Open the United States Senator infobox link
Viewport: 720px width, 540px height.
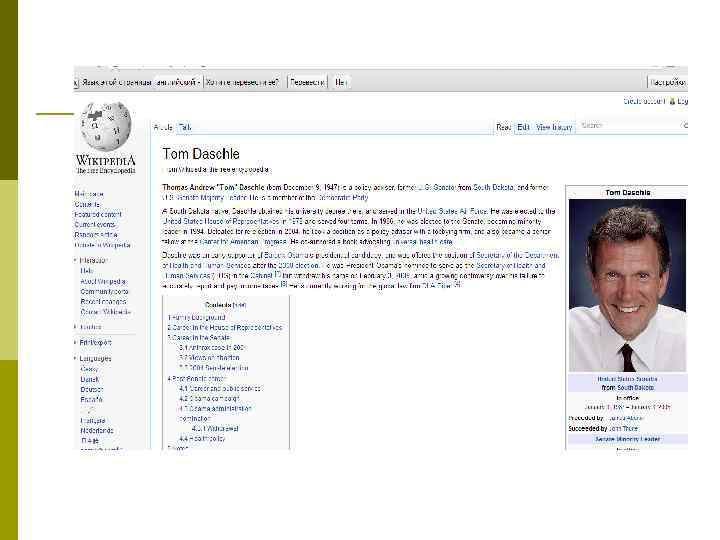coord(627,379)
